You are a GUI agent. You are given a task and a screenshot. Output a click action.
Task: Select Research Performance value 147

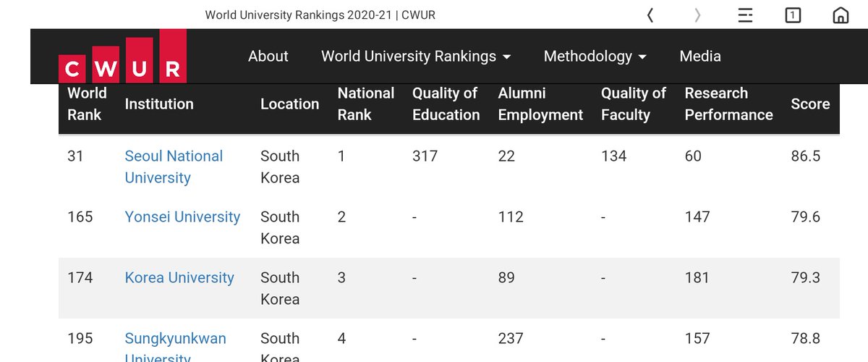(697, 216)
